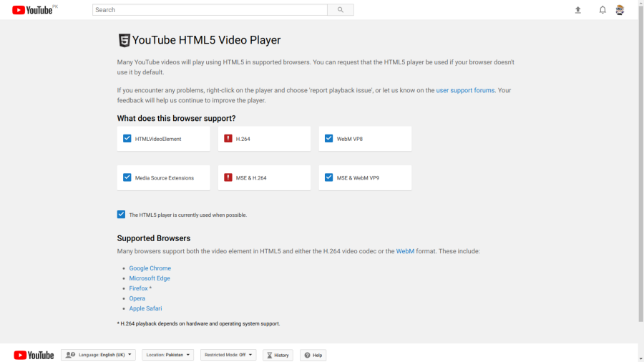Click the page vertical scrollbar
This screenshot has width=644, height=362.
click(640, 164)
